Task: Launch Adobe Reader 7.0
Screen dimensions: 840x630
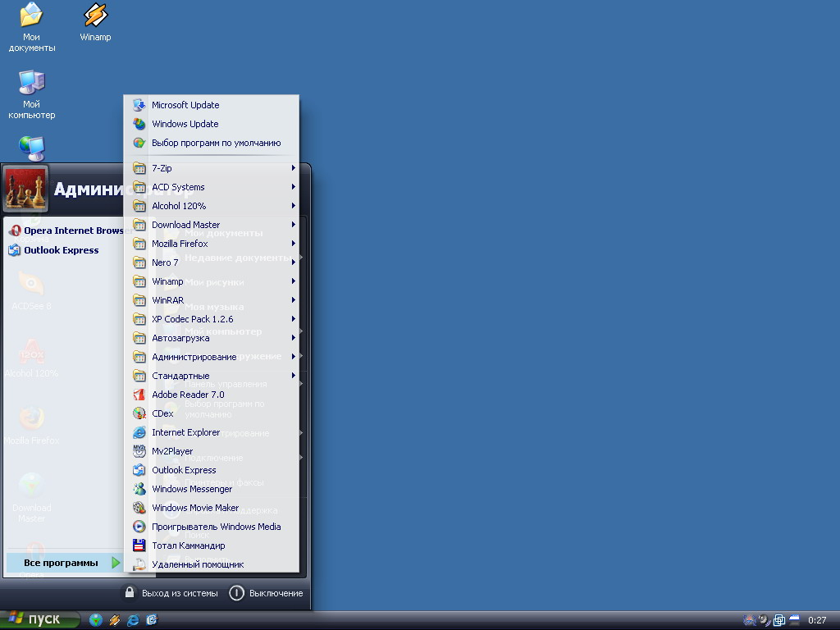Action: tap(211, 395)
